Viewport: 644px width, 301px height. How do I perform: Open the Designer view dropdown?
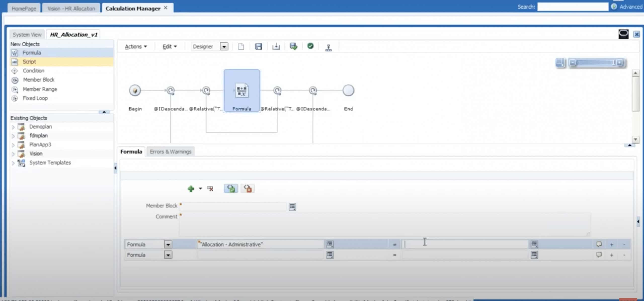(224, 47)
